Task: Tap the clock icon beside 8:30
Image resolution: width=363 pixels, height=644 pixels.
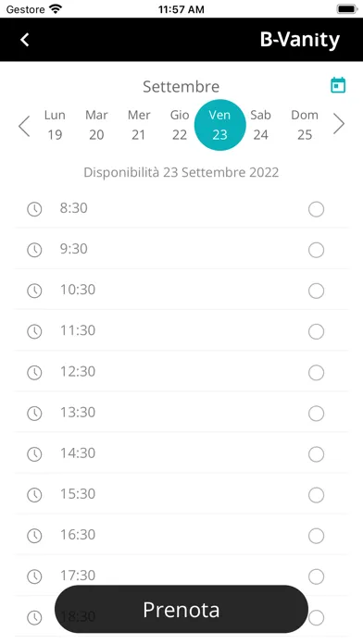Action: point(34,209)
